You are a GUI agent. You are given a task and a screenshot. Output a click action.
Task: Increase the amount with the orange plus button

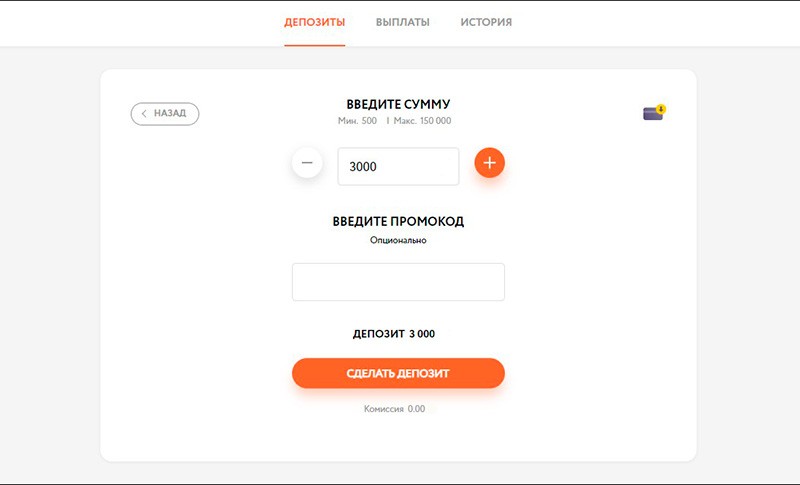click(x=489, y=162)
